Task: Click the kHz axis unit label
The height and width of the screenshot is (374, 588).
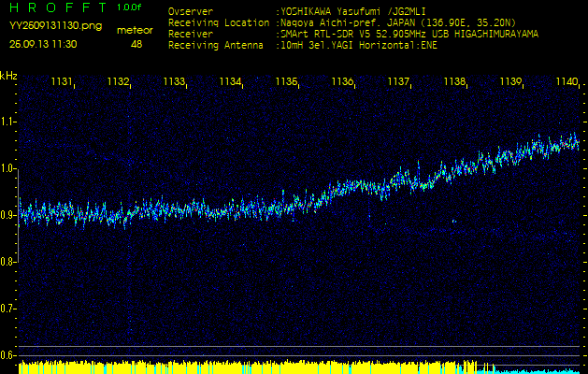Action: coord(8,75)
